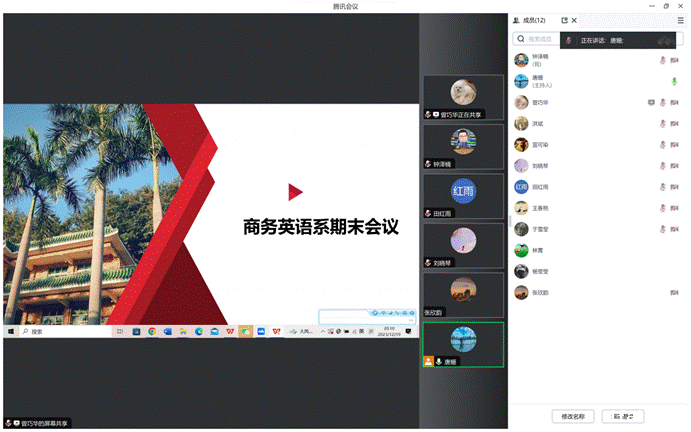
Task: Open the hamburger menu at top right
Action: click(x=681, y=20)
